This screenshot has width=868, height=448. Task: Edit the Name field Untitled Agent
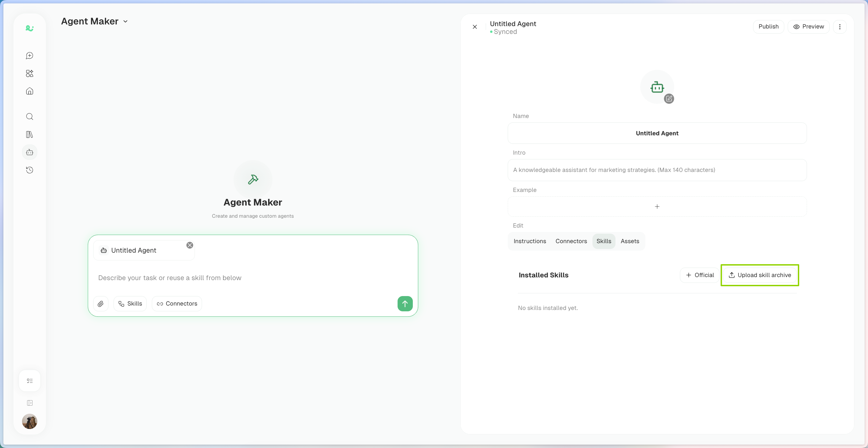click(657, 133)
